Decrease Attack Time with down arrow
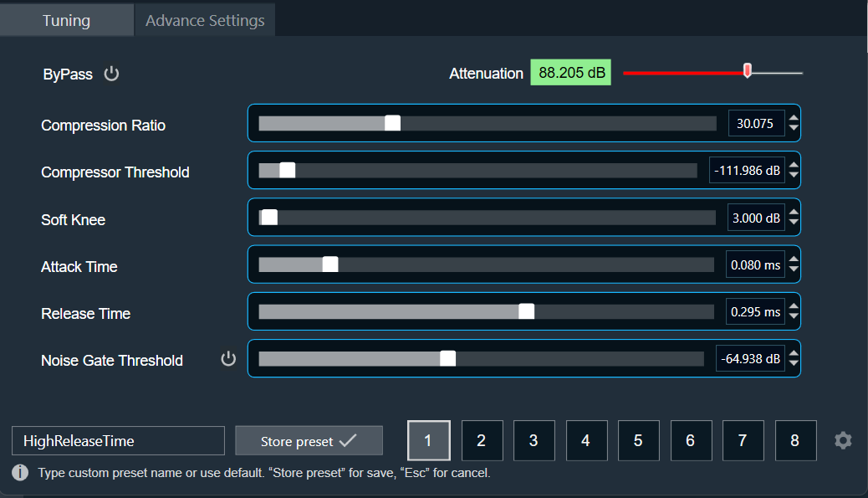Image resolution: width=868 pixels, height=498 pixels. pos(794,270)
